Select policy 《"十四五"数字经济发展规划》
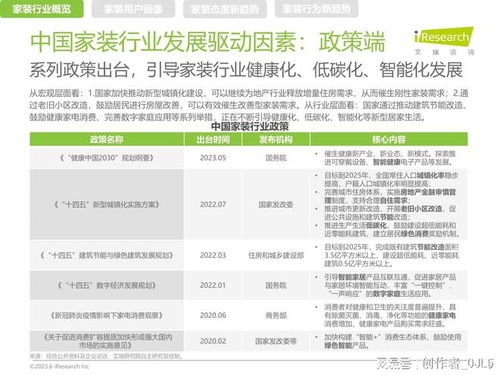This screenshot has width=500, height=375. tap(106, 285)
